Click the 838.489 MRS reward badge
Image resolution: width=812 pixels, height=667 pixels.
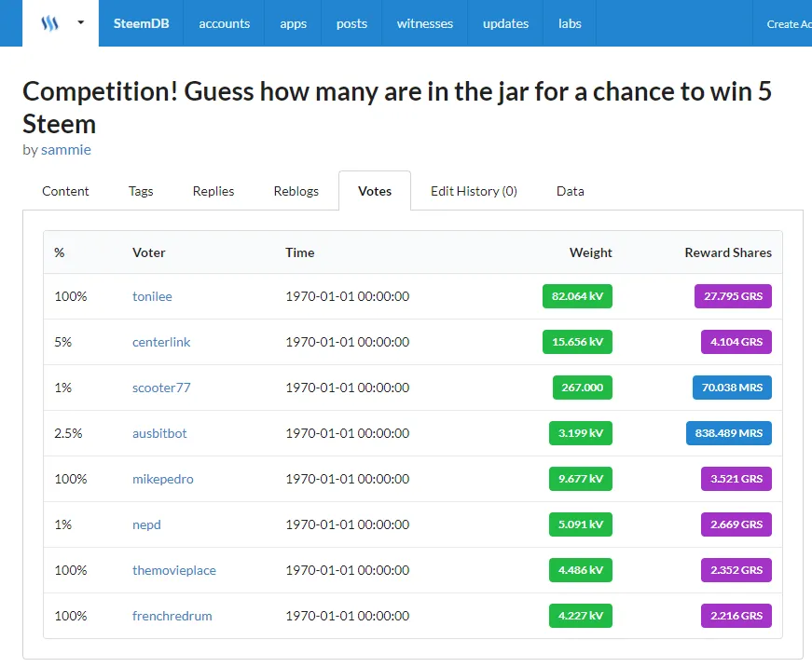729,433
